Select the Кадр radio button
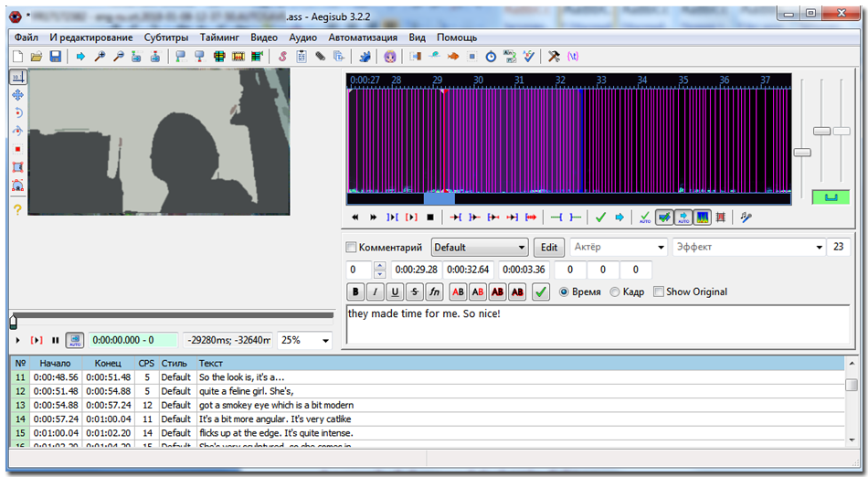 tap(614, 292)
